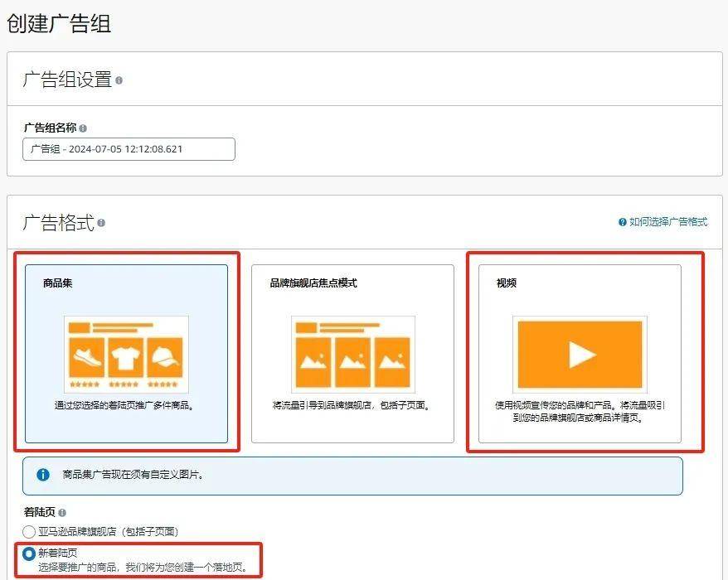Click the info icon next to 广告组名称

pyautogui.click(x=83, y=128)
